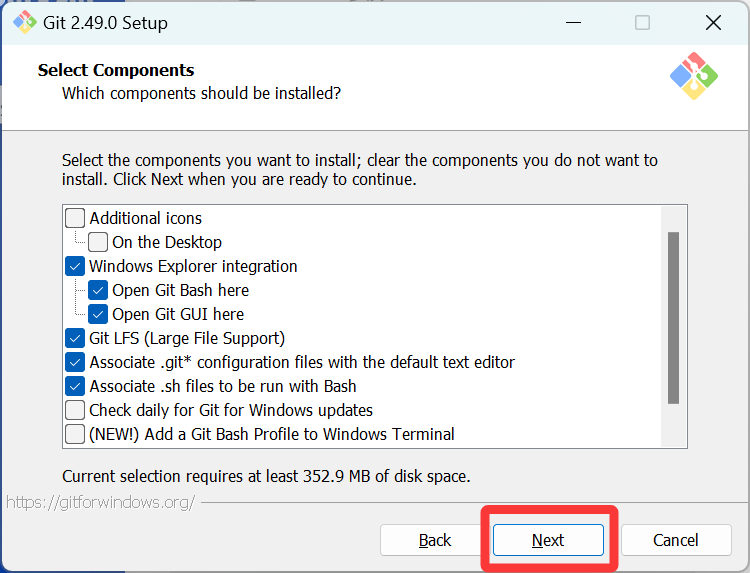Image resolution: width=750 pixels, height=573 pixels.
Task: Uncheck Windows Explorer integration
Action: tap(75, 266)
